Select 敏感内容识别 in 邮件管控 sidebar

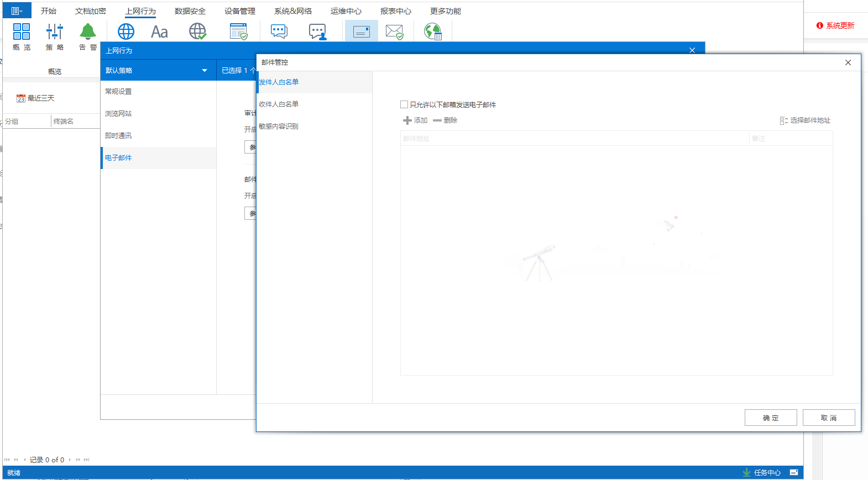coord(315,126)
